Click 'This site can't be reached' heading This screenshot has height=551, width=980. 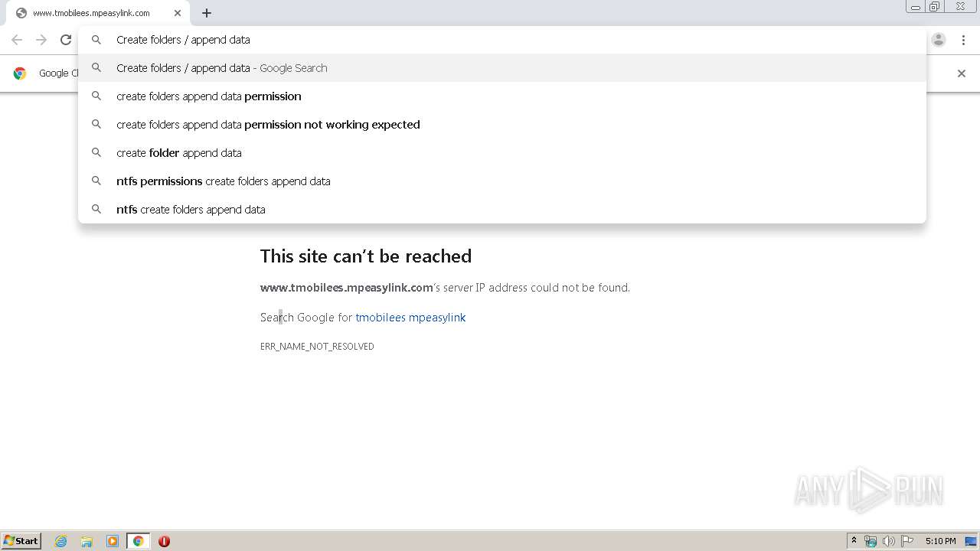(366, 256)
